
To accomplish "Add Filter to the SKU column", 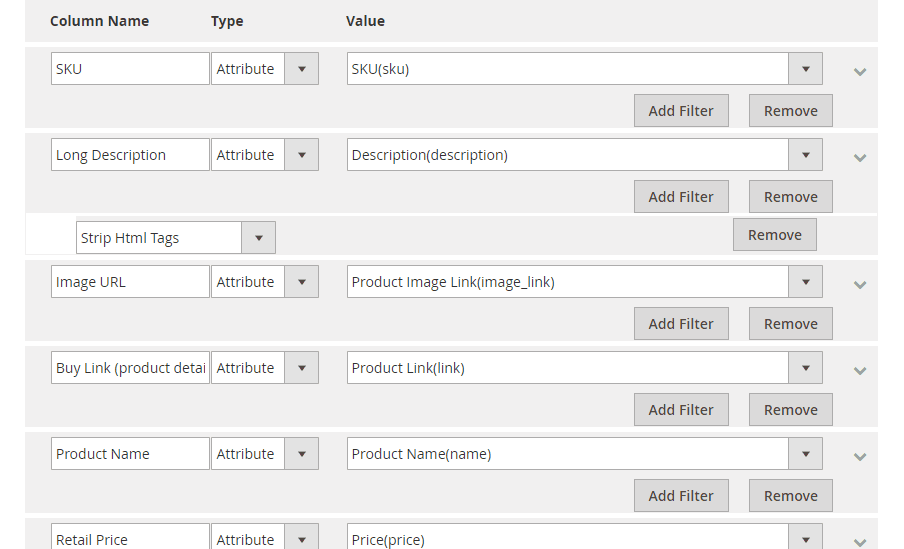I will pos(681,111).
